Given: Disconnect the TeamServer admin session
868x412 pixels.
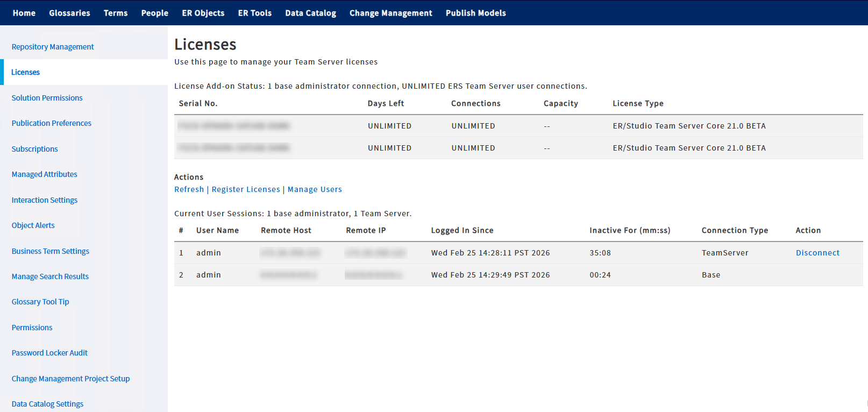Looking at the screenshot, I should pyautogui.click(x=817, y=253).
